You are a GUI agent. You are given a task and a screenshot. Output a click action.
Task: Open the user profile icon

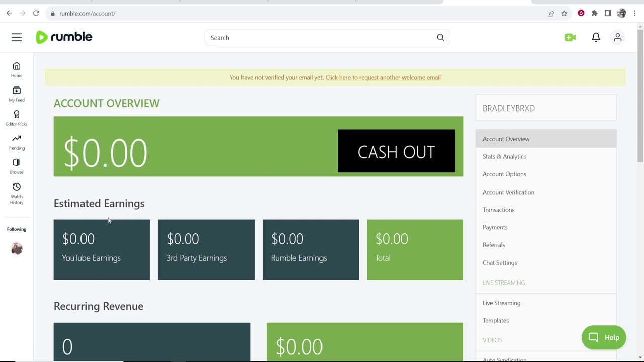tap(618, 38)
